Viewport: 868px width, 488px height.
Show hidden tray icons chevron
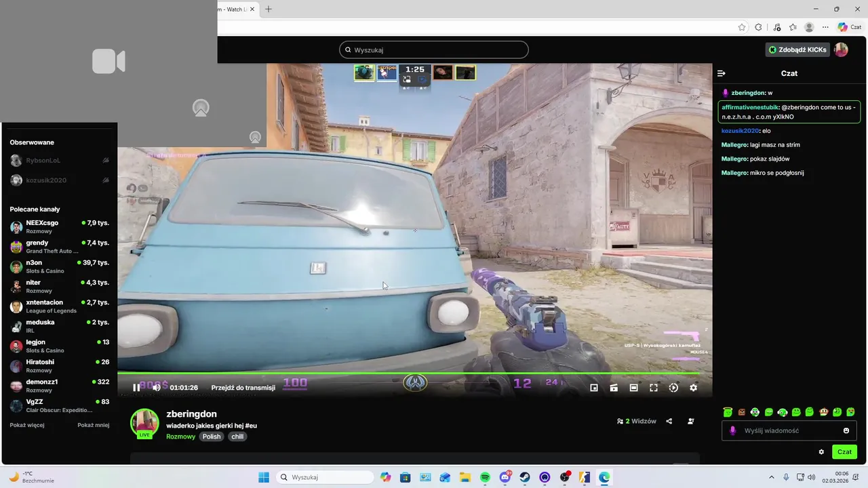coord(772,477)
